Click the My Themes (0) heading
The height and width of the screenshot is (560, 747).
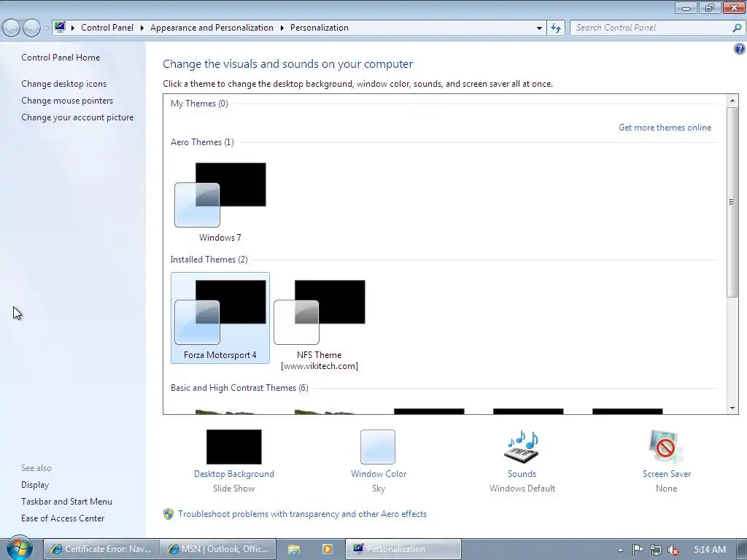[199, 104]
